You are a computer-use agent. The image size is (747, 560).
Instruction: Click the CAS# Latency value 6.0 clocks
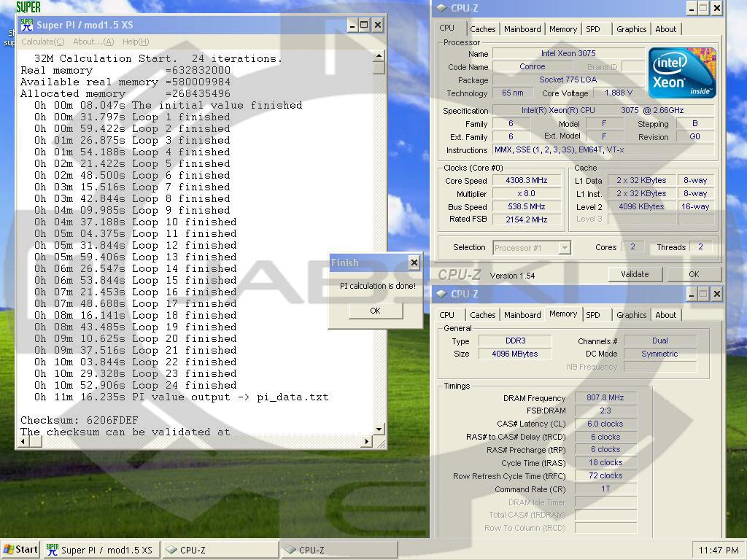(605, 424)
